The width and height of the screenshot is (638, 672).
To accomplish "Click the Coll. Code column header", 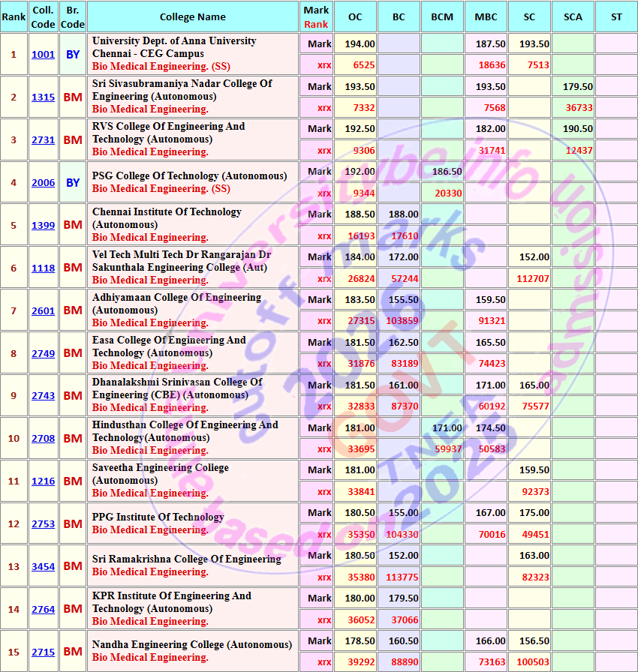I will click(x=43, y=16).
